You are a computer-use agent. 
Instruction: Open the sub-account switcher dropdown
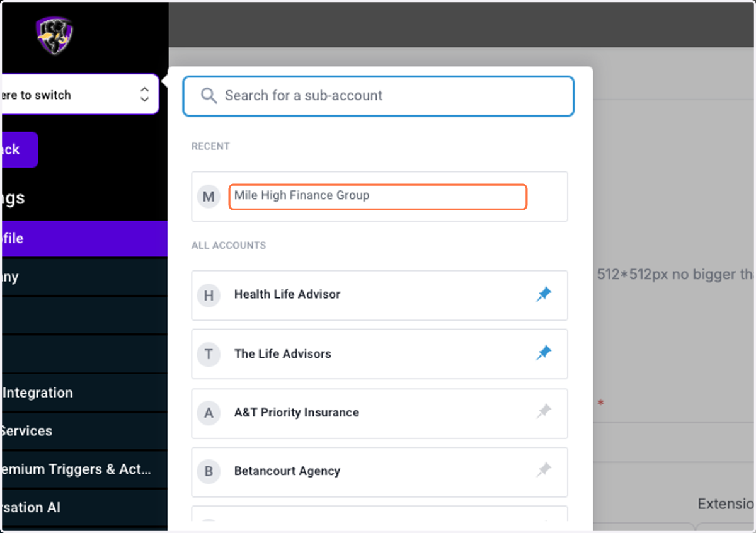(79, 95)
